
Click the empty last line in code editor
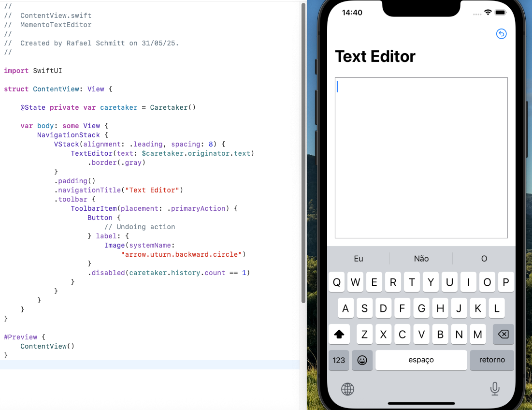click(145, 365)
